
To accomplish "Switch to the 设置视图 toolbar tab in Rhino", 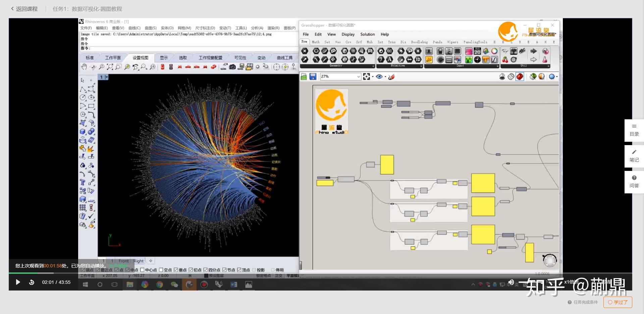I will click(x=141, y=58).
